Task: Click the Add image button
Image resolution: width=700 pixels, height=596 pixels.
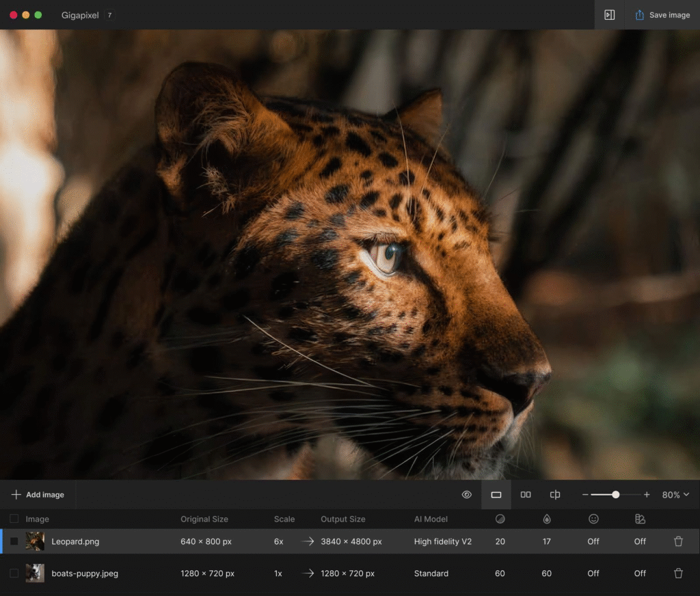Action: [x=38, y=495]
